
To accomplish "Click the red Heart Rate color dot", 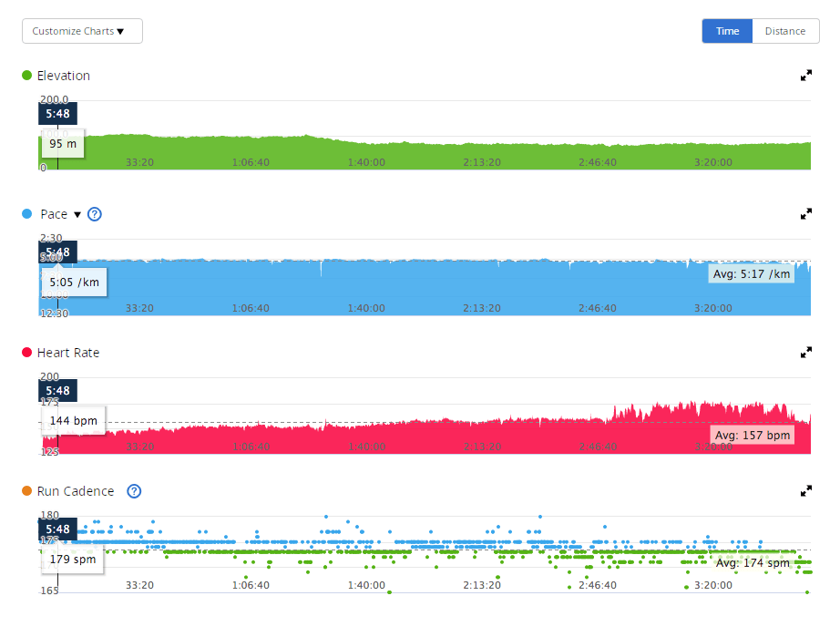I will pos(27,353).
